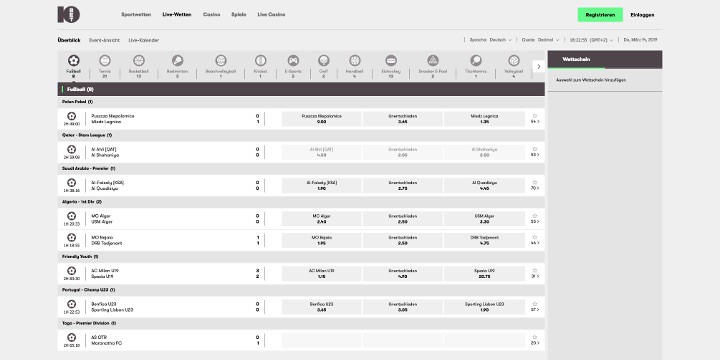Select the Beachvolleyball sport icon
720x360 pixels.
(221, 60)
